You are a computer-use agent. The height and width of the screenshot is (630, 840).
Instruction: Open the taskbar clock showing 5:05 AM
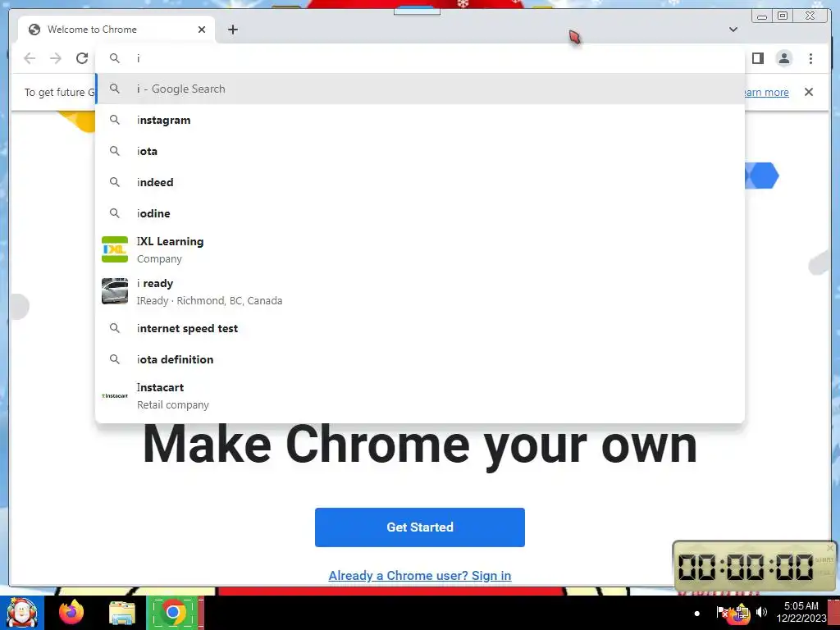(x=801, y=612)
